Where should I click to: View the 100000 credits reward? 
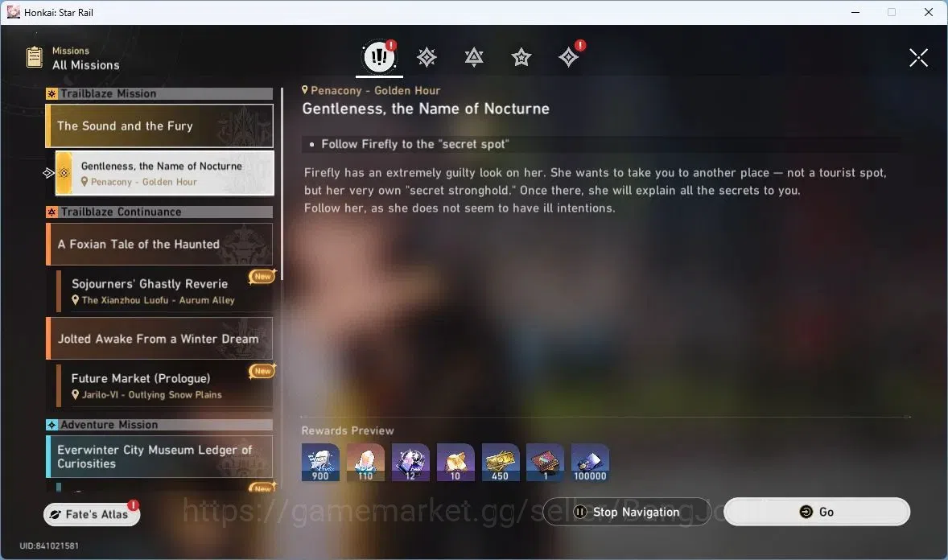pos(590,463)
